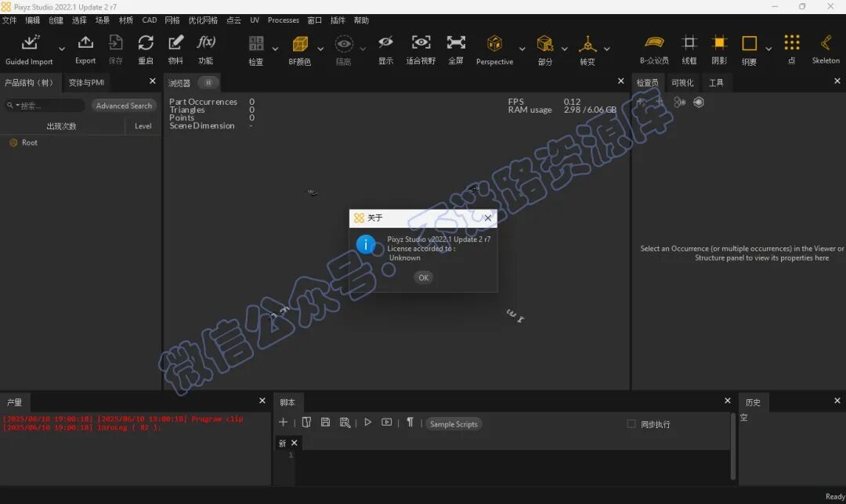Toggle the B-众议员 BRep display icon
The height and width of the screenshot is (504, 846).
[x=654, y=42]
